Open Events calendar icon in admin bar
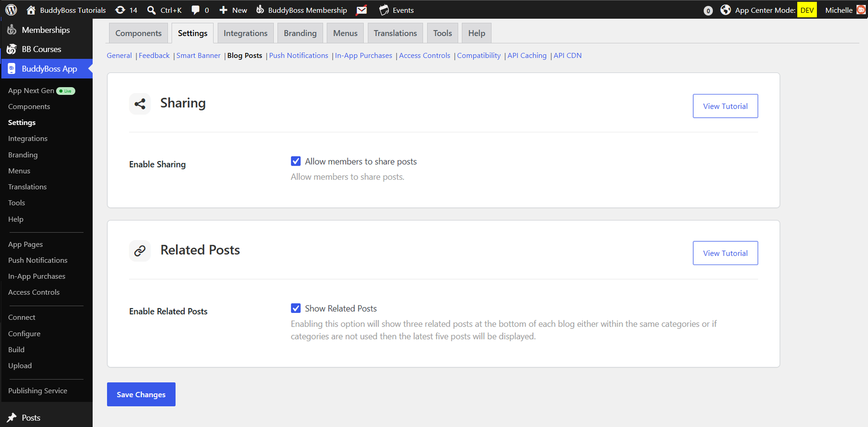The image size is (868, 427). coord(384,10)
